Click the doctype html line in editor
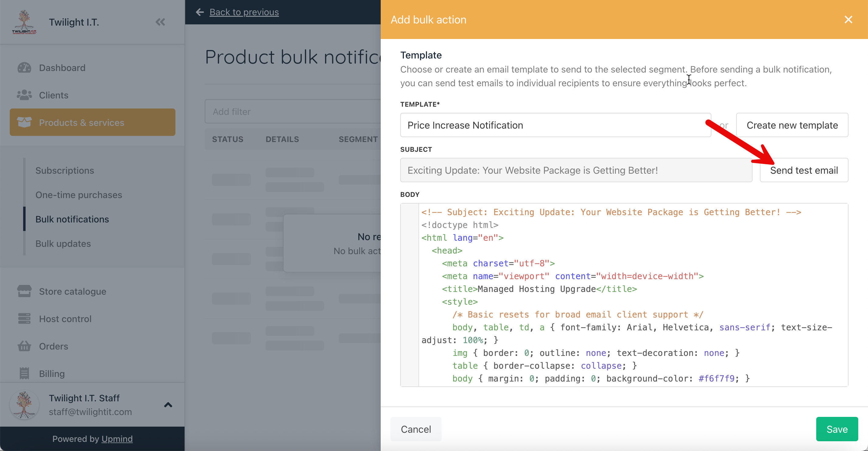 click(x=460, y=225)
